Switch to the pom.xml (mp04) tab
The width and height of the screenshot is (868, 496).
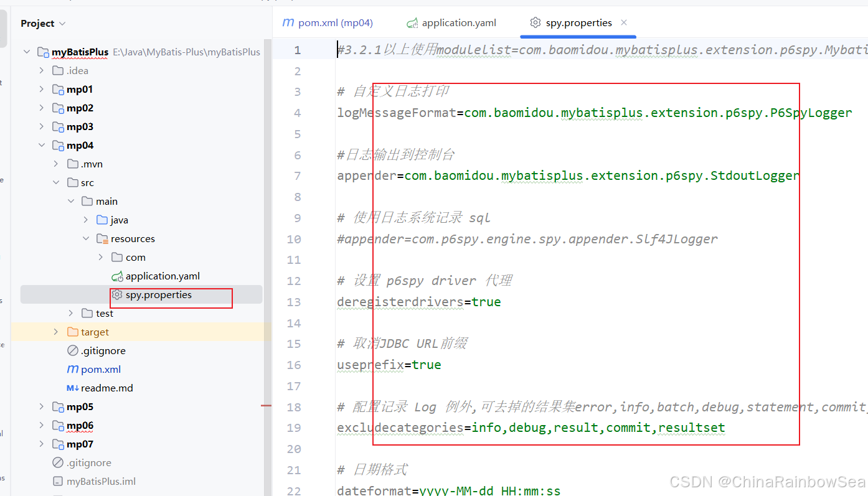[x=328, y=23]
